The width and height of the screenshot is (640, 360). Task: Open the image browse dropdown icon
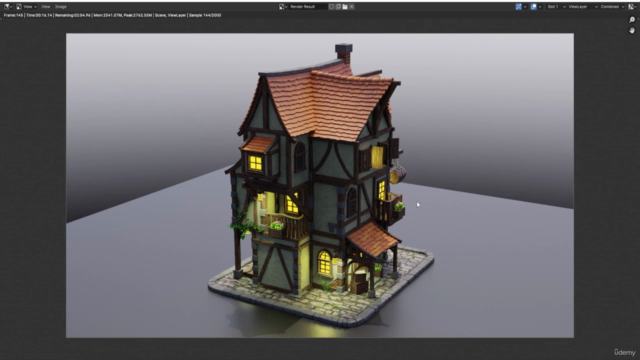pos(283,7)
